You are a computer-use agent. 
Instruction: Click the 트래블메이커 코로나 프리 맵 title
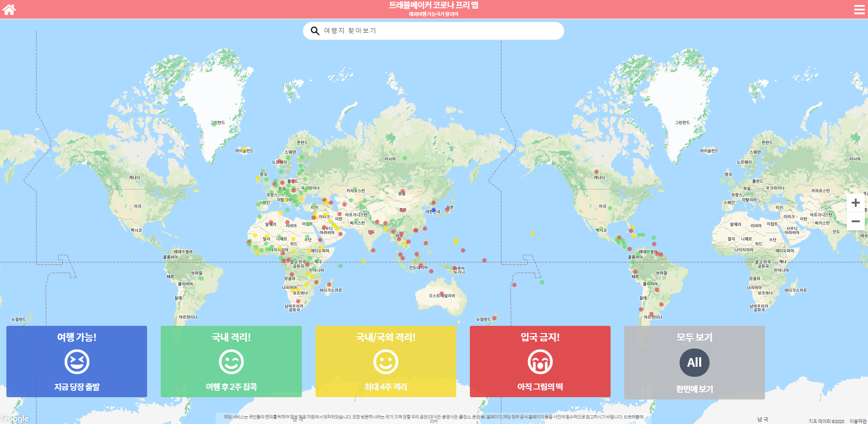pyautogui.click(x=434, y=5)
